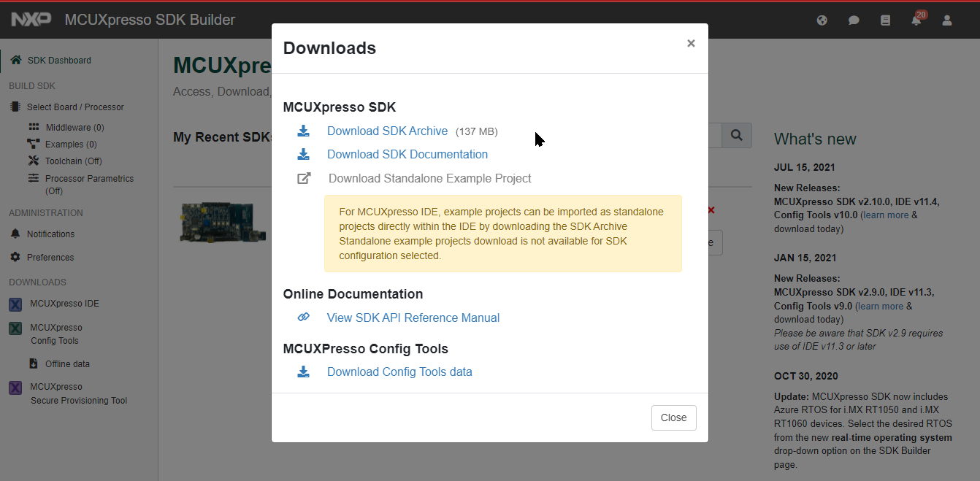Click the yellow standalone projects notice box

click(503, 234)
